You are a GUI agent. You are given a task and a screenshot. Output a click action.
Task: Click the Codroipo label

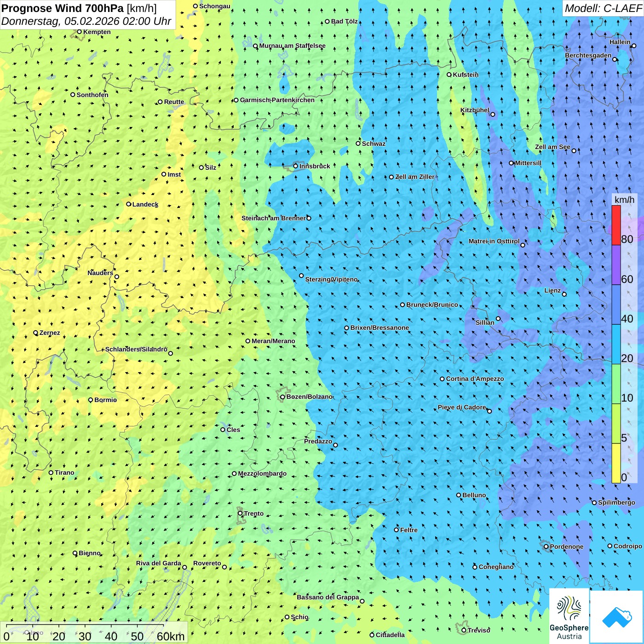tap(628, 546)
